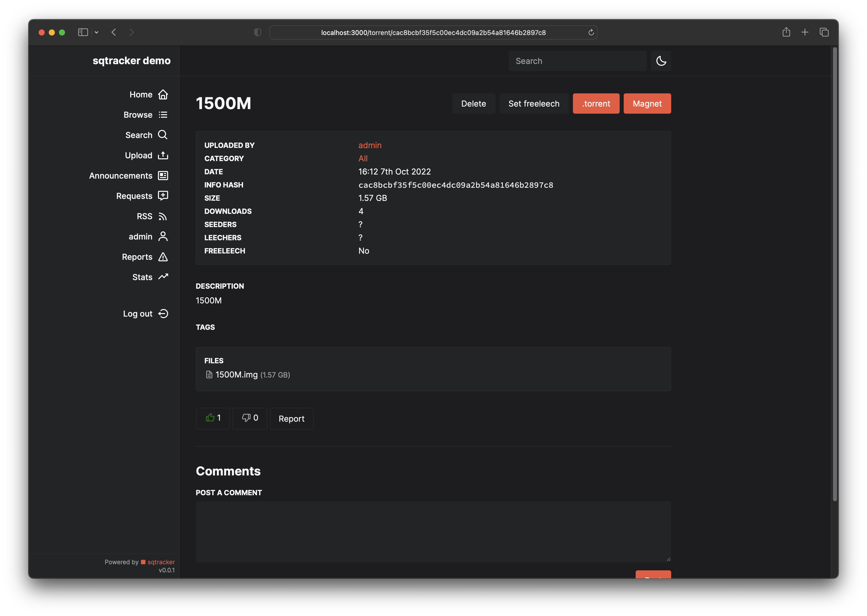Toggle dark mode with moon button
The height and width of the screenshot is (616, 867).
pos(661,61)
